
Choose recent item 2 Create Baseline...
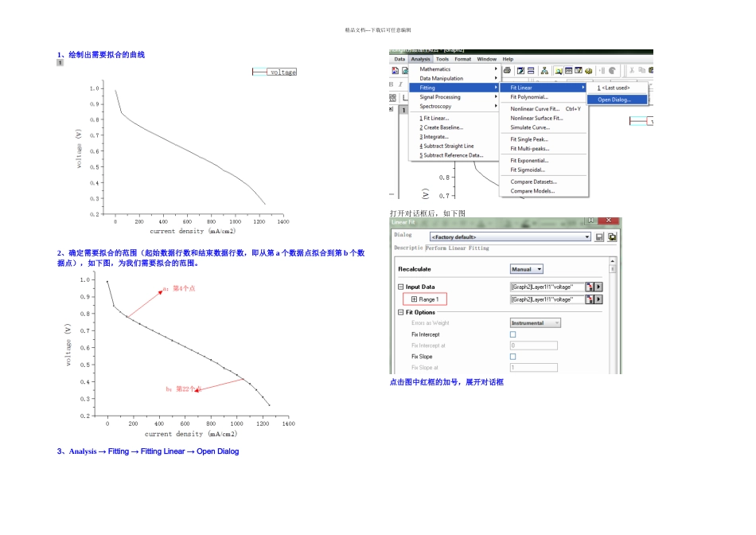(x=454, y=127)
